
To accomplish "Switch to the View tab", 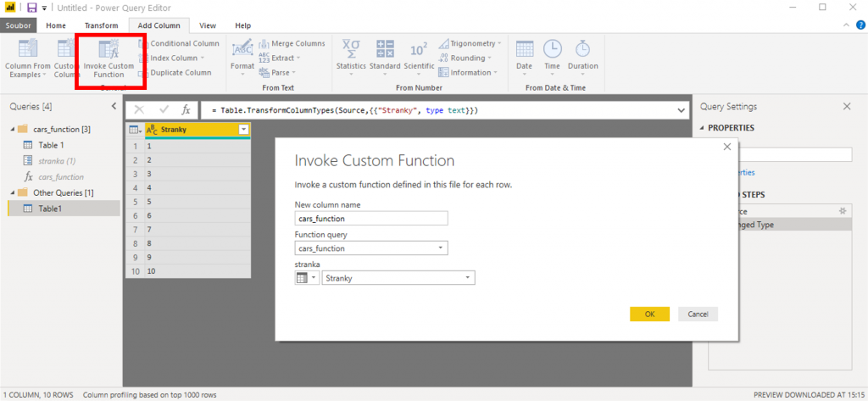I will click(x=208, y=25).
